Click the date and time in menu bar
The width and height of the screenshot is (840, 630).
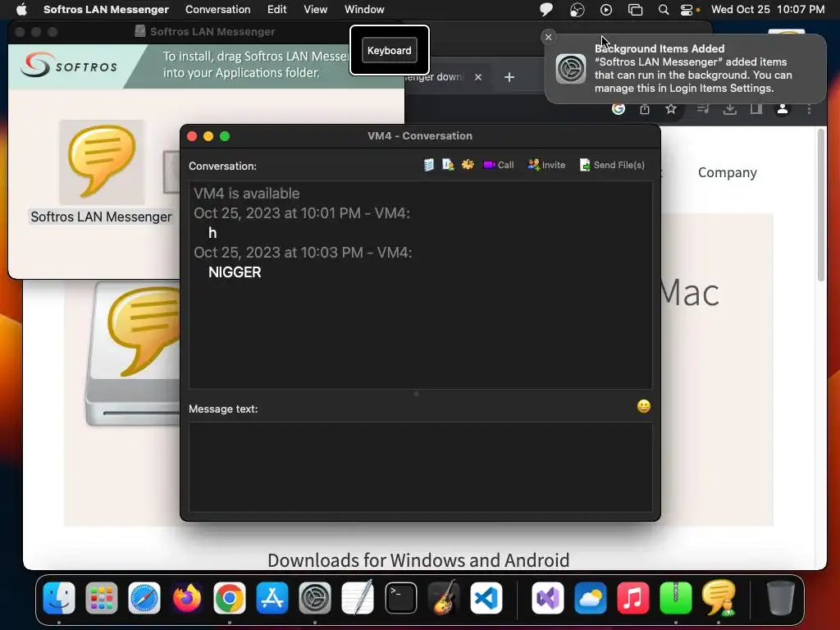(768, 10)
